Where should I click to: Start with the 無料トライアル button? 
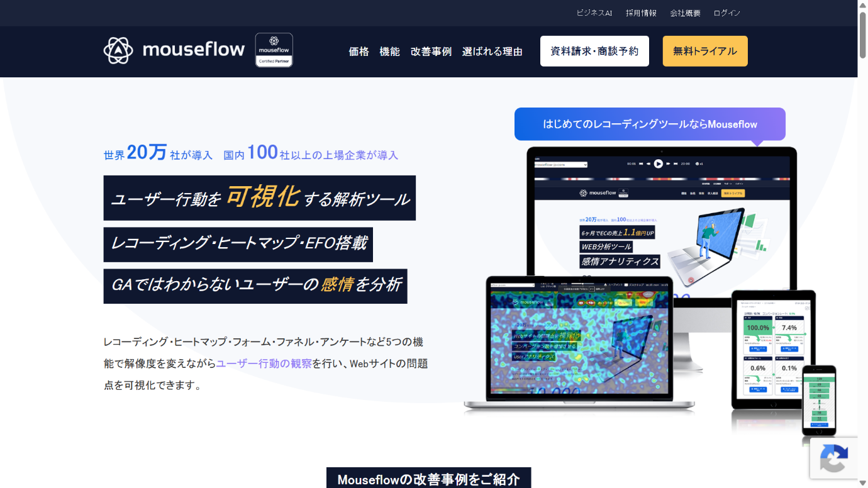point(705,51)
